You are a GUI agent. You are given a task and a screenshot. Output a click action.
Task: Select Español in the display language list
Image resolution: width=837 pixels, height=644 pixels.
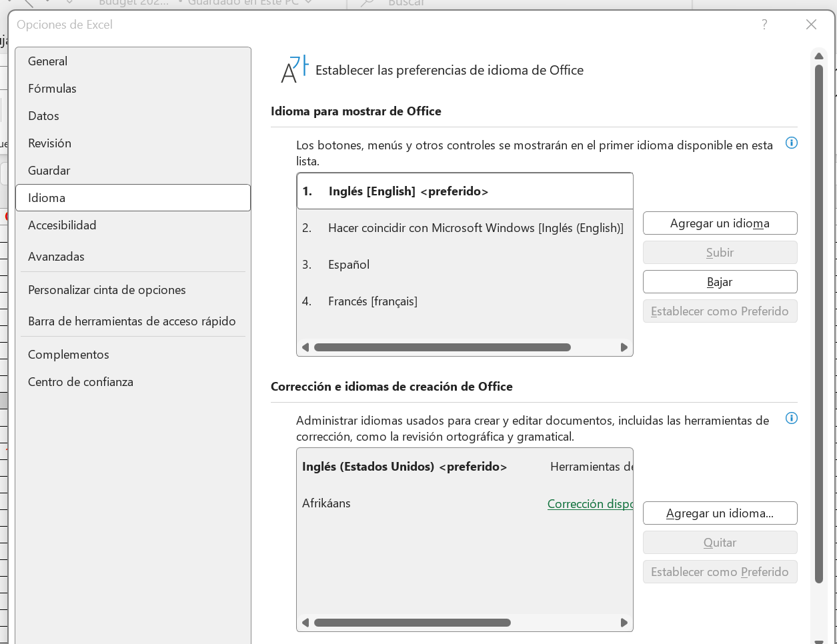(465, 265)
